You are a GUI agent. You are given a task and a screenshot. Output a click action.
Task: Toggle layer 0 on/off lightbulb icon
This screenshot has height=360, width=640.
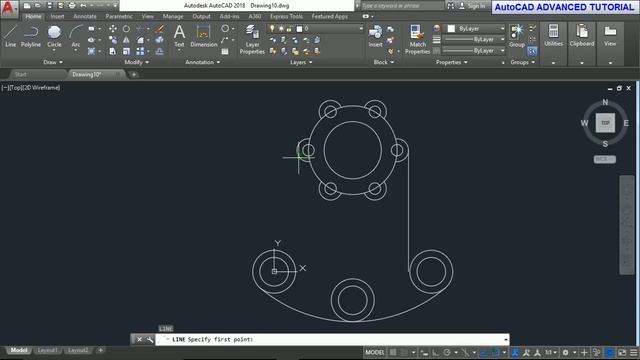(272, 29)
